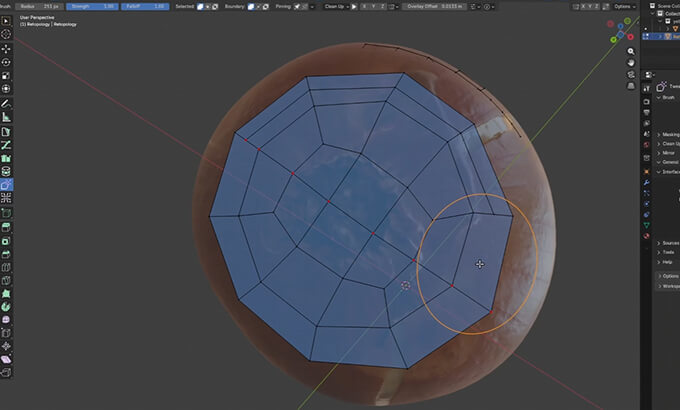Select the Measure tool

[x=7, y=117]
